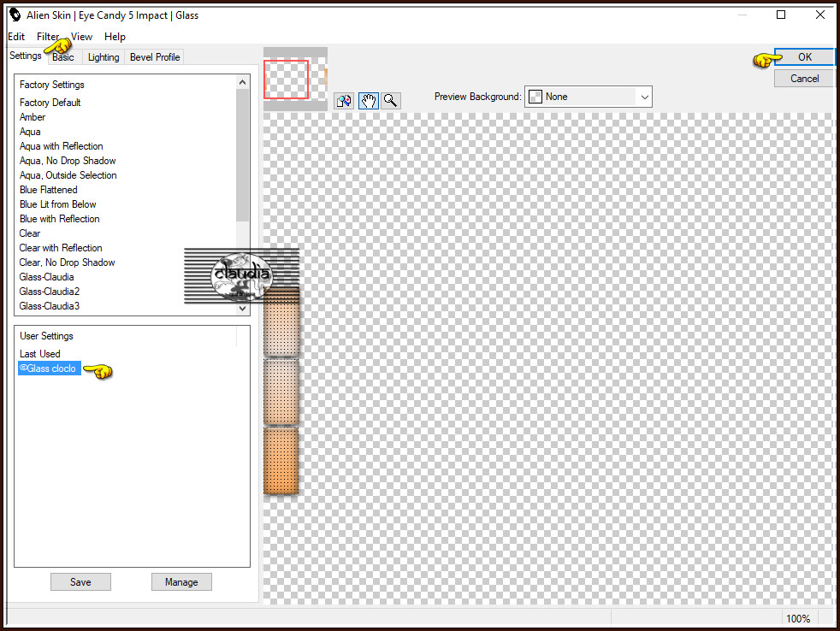Click Factory Settings scrollbar down arrow

click(x=242, y=308)
